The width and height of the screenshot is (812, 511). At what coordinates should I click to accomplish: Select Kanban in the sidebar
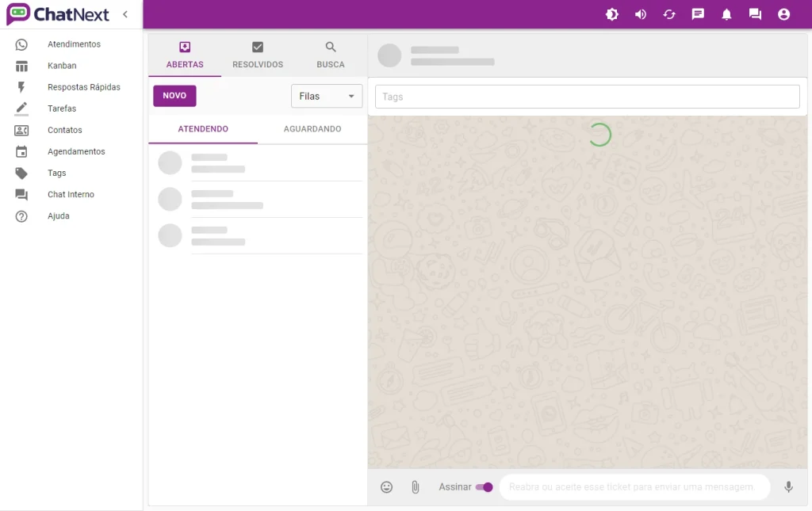pos(62,66)
